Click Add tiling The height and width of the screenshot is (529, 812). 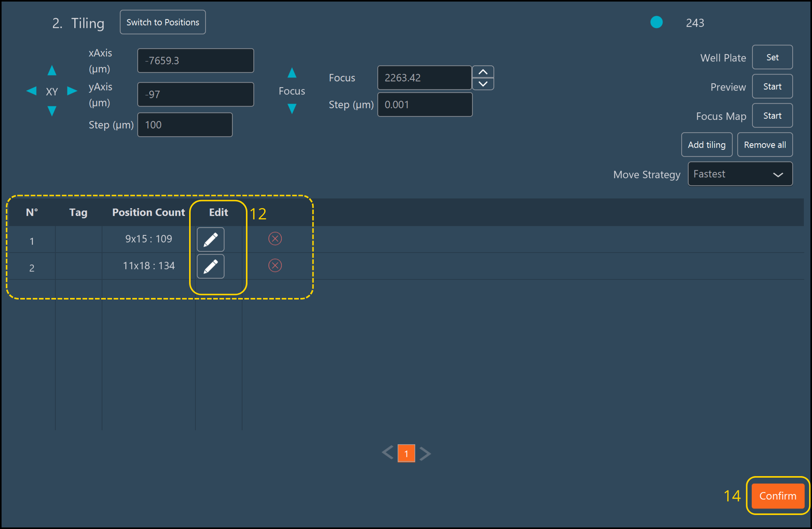(707, 144)
